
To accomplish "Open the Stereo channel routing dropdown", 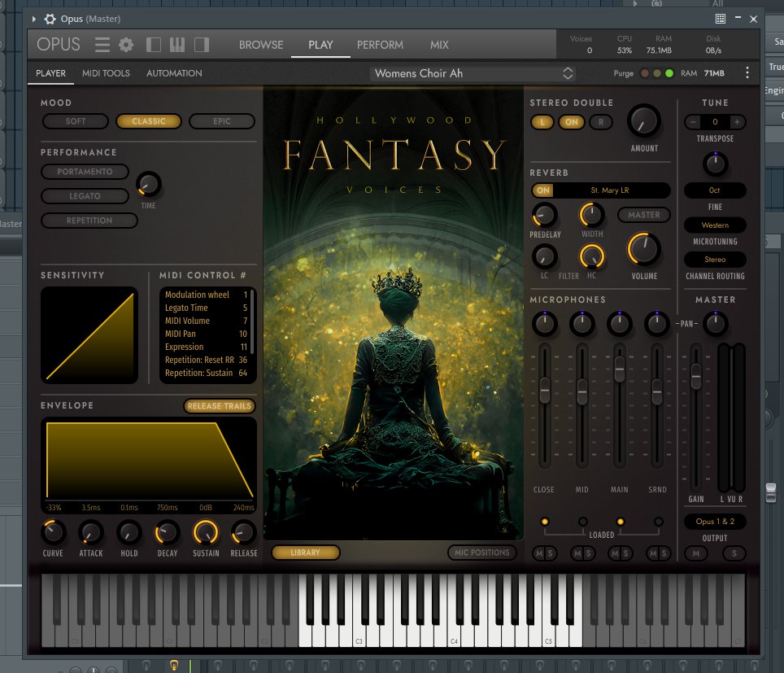I will pos(715,260).
